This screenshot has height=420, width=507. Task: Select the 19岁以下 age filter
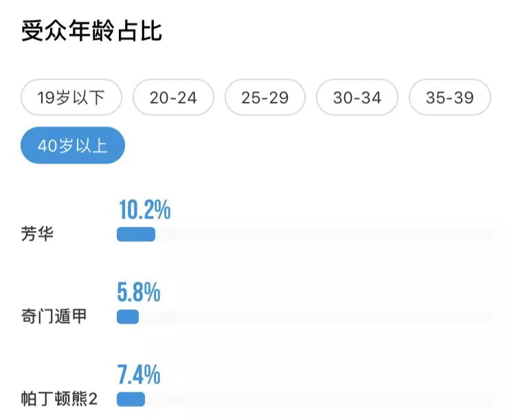71,98
